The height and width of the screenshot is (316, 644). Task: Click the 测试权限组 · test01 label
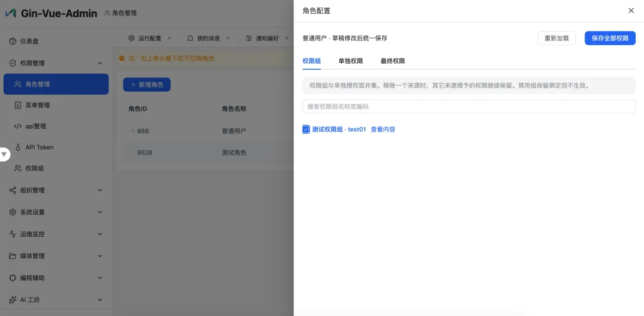(339, 129)
